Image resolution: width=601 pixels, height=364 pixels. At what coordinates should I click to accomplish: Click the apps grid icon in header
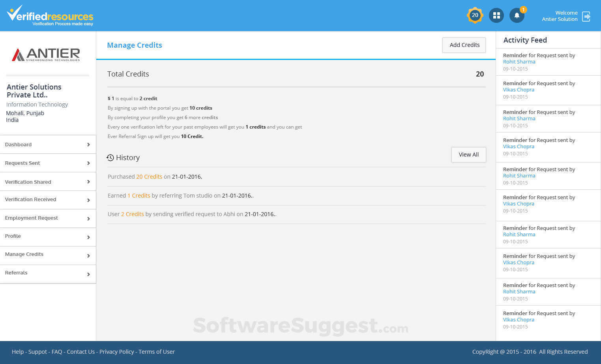(496, 15)
